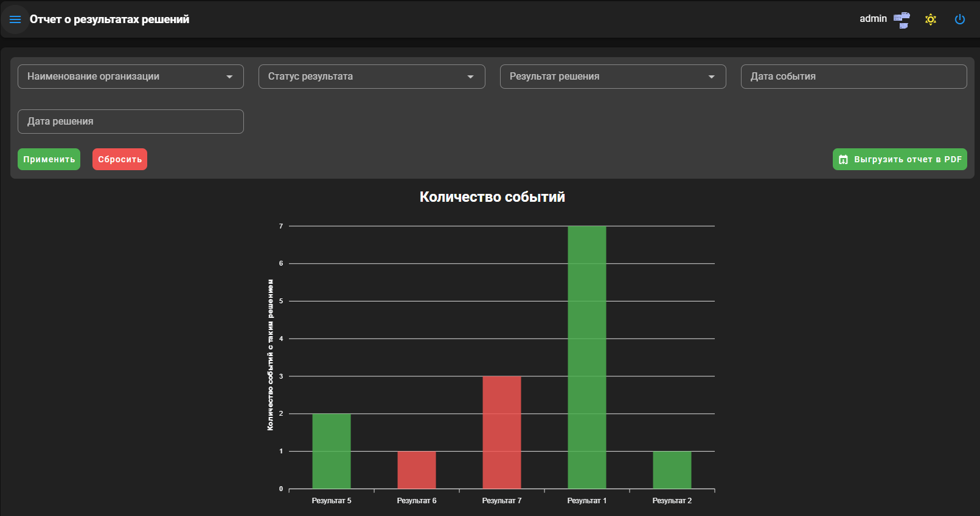Open the hamburger navigation menu
This screenshot has width=980, height=516.
(15, 19)
